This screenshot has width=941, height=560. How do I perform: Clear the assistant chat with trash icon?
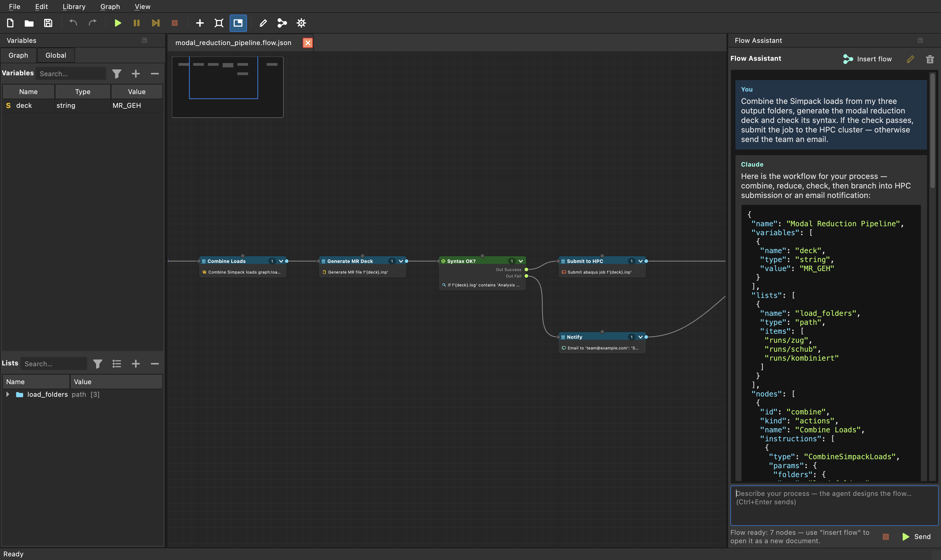coord(930,59)
